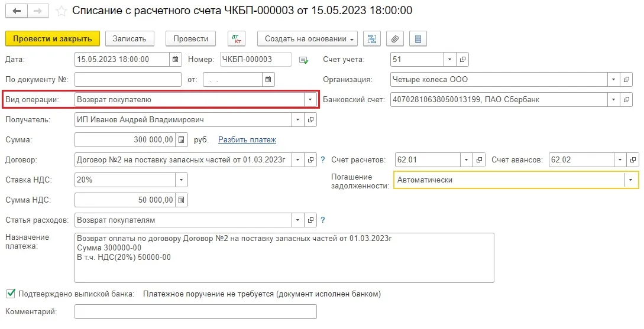Add document to favorites with star icon
Viewport: 644px width, 329px height.
point(60,11)
